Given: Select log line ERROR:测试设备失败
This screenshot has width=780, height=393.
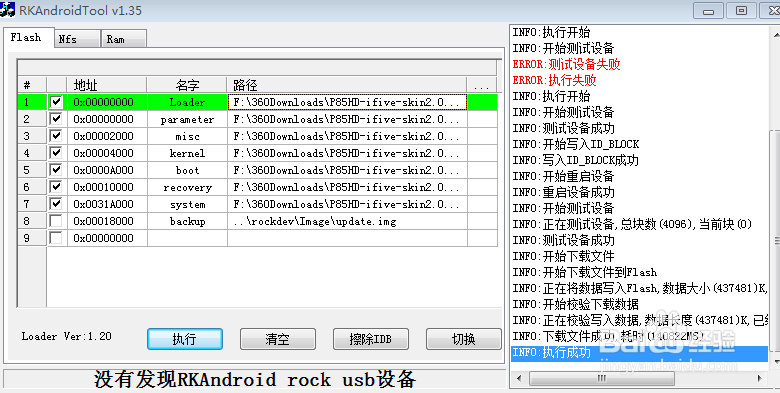Looking at the screenshot, I should pos(566,64).
